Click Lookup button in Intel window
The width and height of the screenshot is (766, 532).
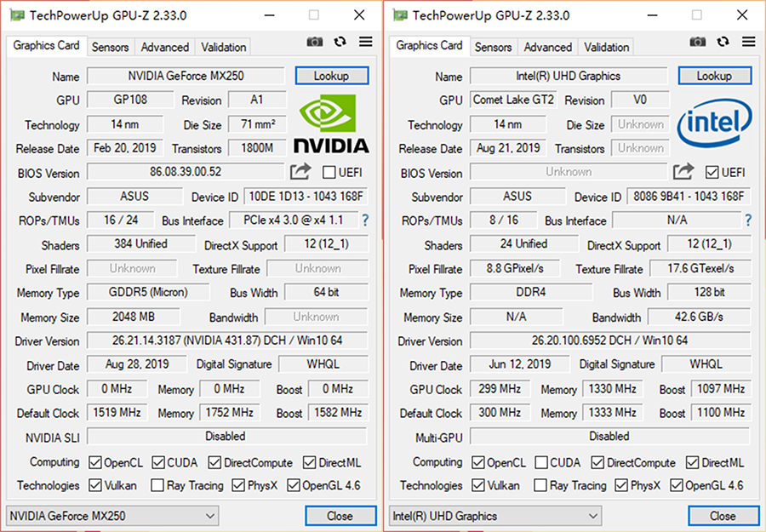[x=715, y=76]
